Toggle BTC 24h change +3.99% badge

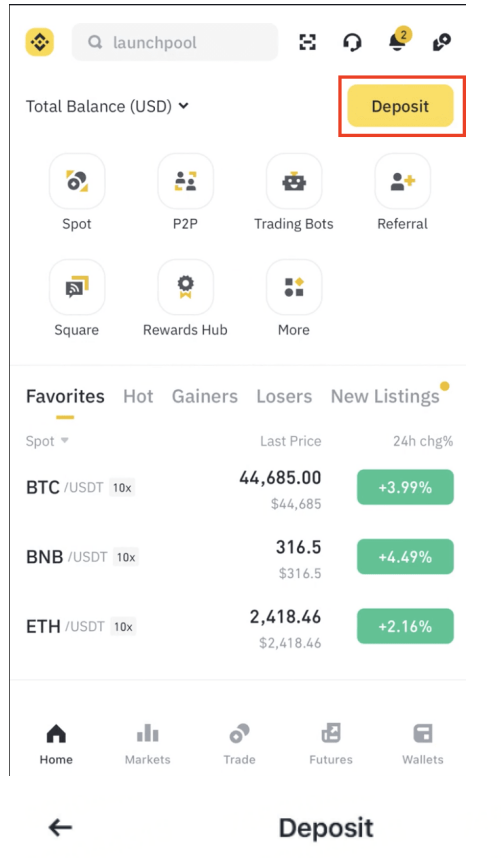pos(405,487)
